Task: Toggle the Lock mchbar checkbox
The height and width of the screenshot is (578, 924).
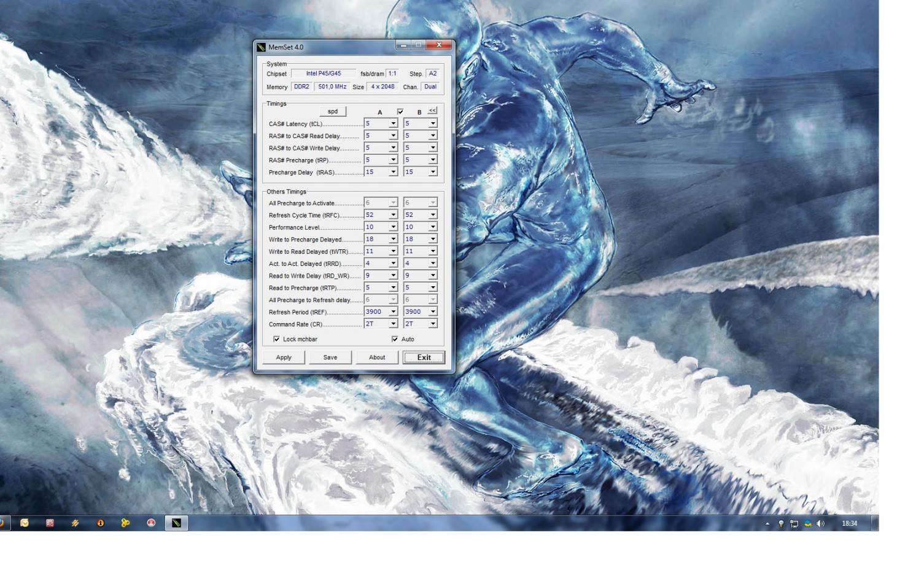Action: click(276, 339)
